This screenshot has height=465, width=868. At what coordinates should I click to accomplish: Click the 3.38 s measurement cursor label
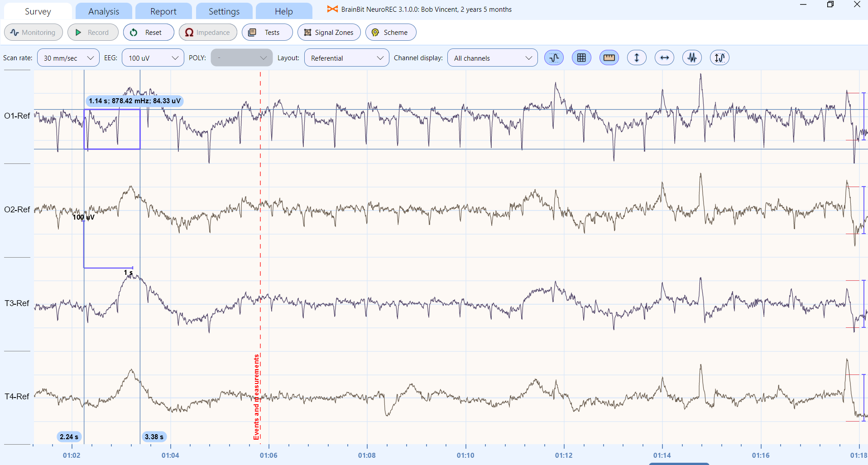pos(154,437)
